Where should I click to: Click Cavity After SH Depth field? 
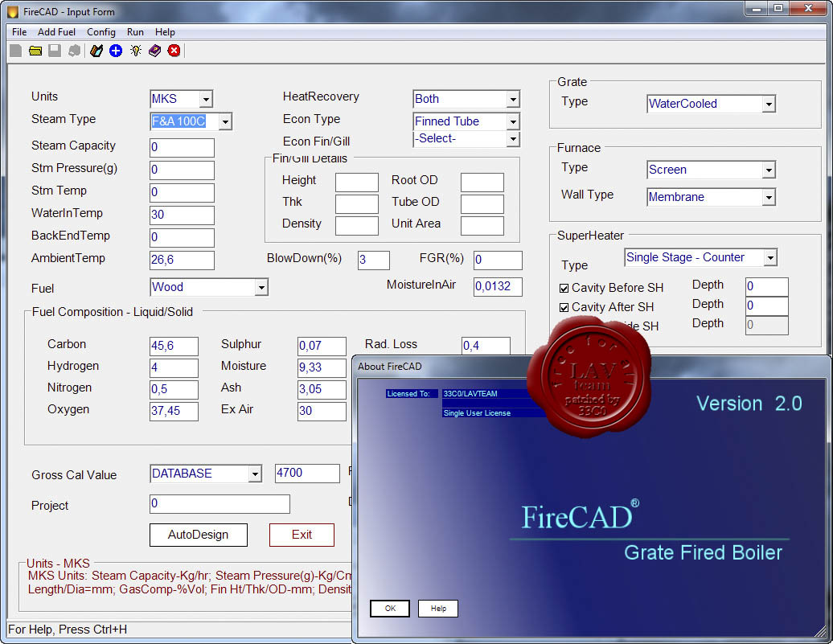[766, 306]
